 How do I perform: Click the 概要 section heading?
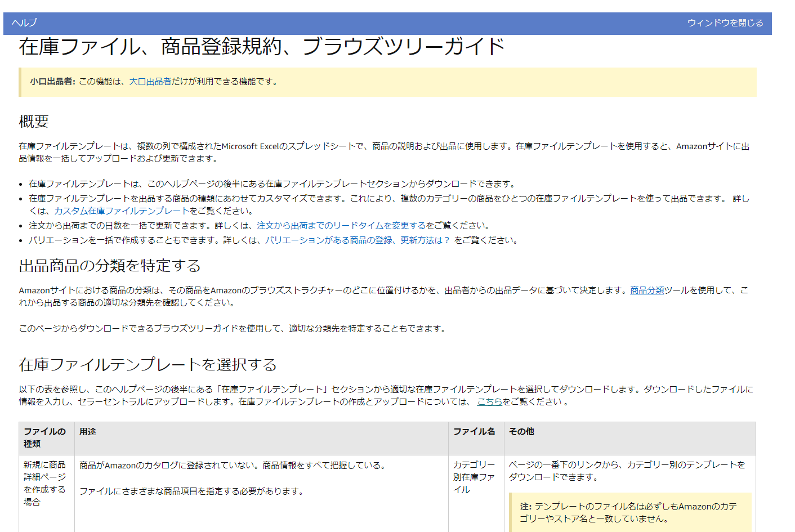(34, 122)
